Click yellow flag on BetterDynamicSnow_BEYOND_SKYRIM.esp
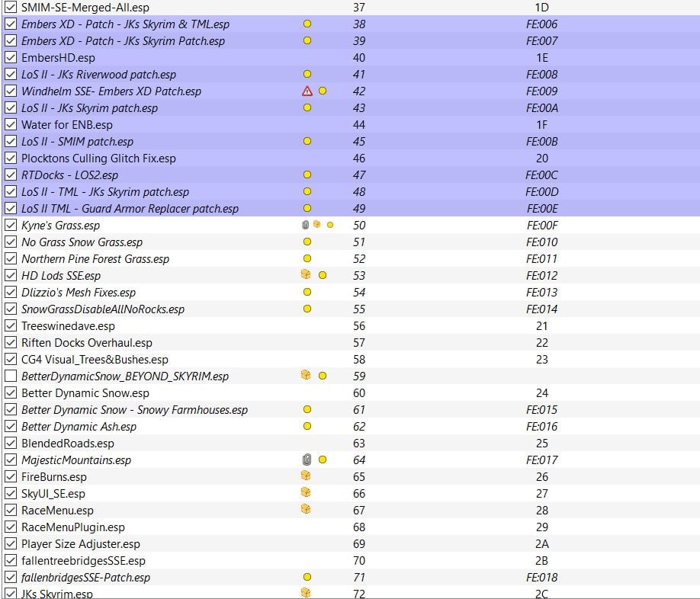This screenshot has width=700, height=599. (x=323, y=376)
